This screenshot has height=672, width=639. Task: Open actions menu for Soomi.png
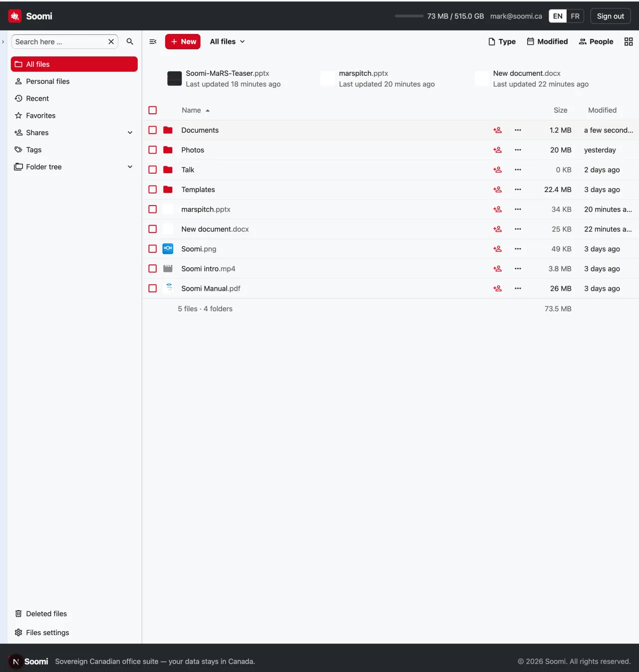518,249
